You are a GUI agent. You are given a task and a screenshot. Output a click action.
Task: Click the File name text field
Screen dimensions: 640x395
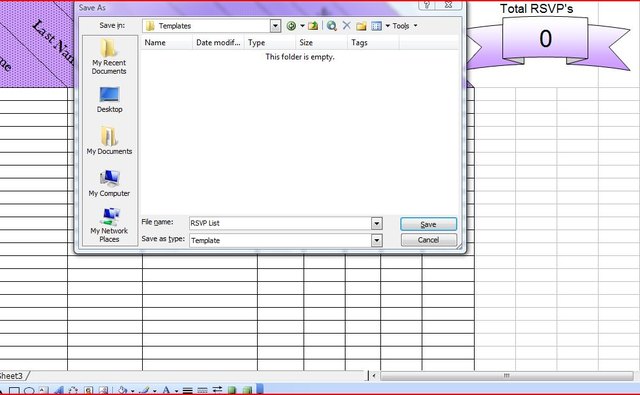280,223
